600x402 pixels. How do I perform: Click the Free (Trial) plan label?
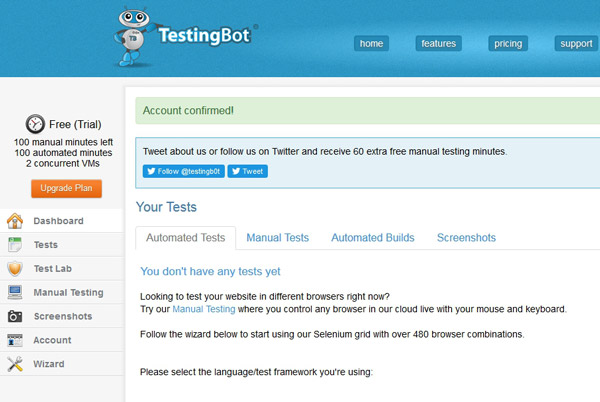pos(75,124)
